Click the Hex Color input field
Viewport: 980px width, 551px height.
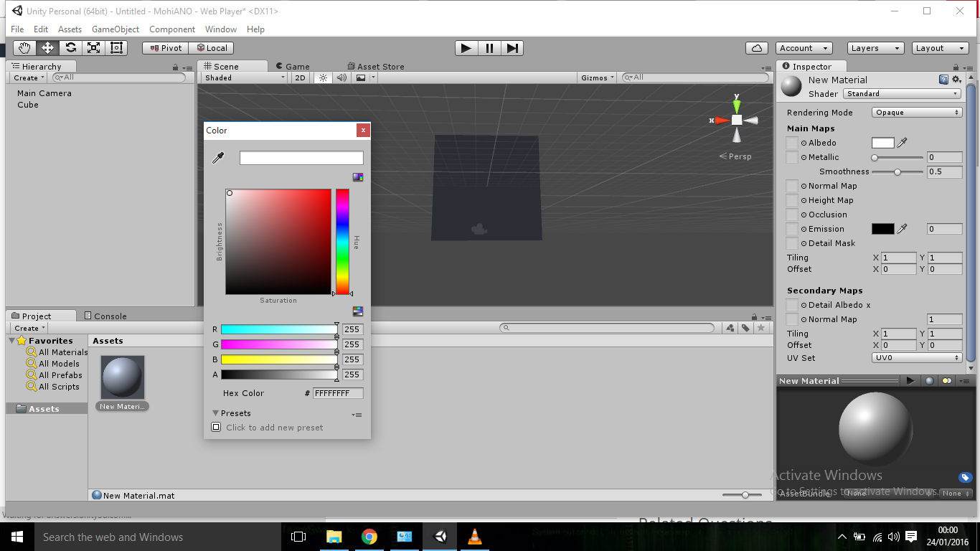coord(338,393)
